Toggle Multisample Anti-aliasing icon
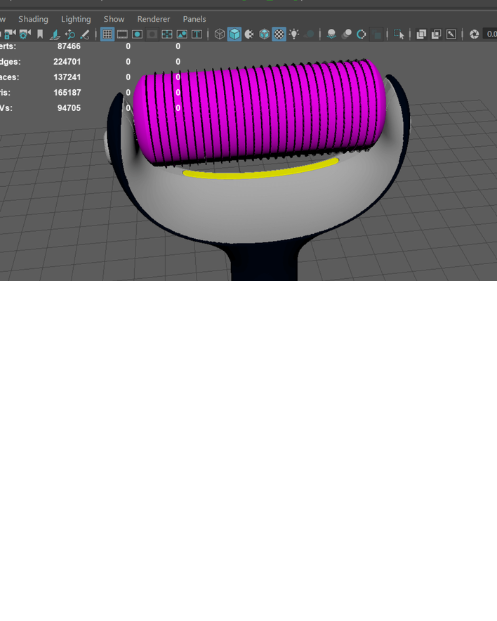The width and height of the screenshot is (497, 621). 361,34
